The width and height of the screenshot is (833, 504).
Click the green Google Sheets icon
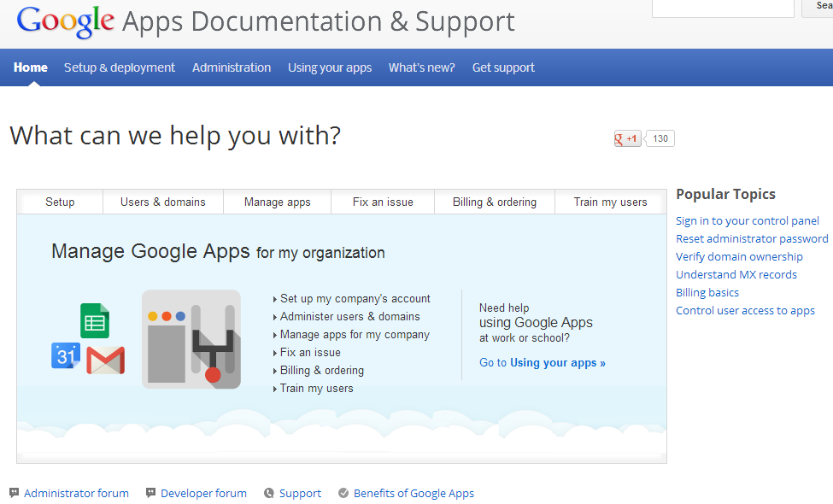click(x=95, y=321)
